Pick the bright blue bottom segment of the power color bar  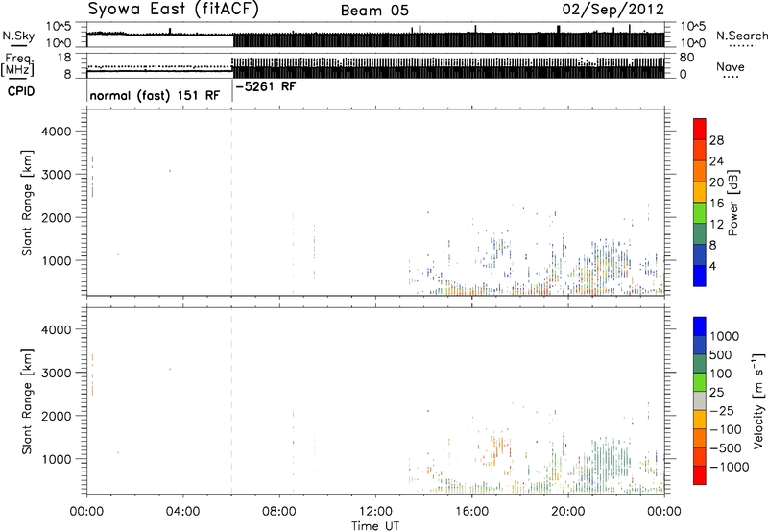click(x=700, y=276)
